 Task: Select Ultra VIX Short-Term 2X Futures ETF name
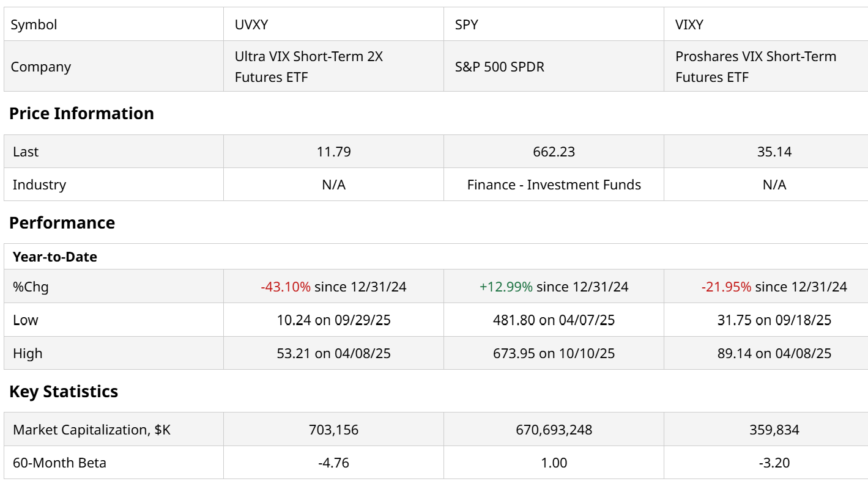pyautogui.click(x=309, y=67)
